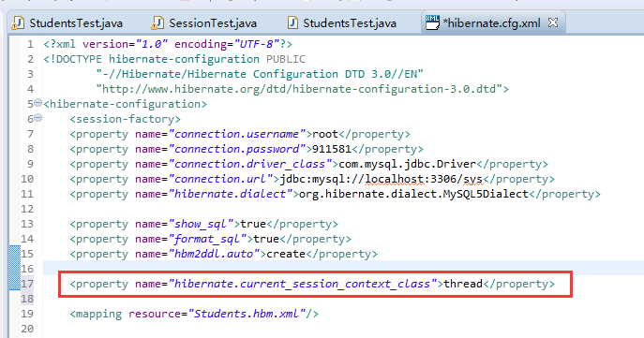
Task: Click the XML file icon on hibernate.cfg.xml tab
Action: click(432, 22)
